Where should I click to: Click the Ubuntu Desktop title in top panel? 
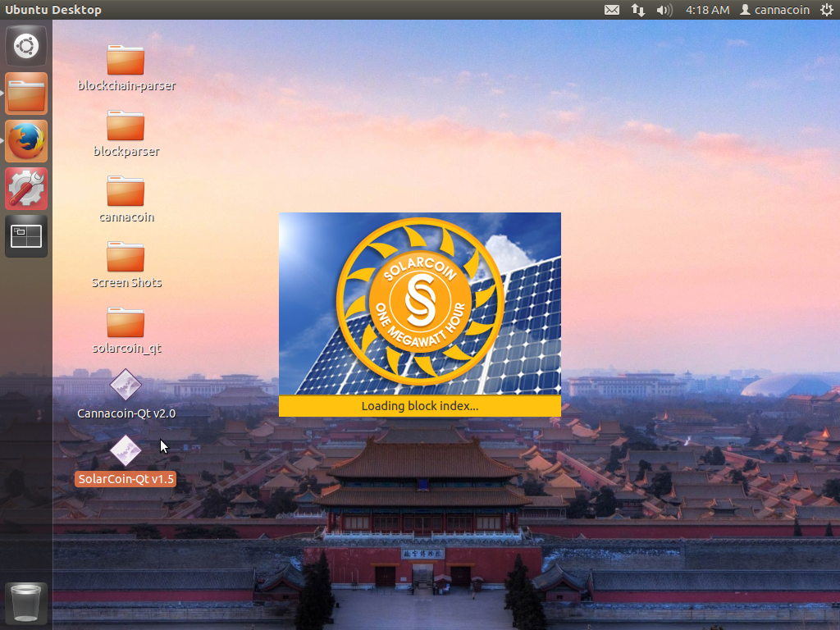point(53,10)
